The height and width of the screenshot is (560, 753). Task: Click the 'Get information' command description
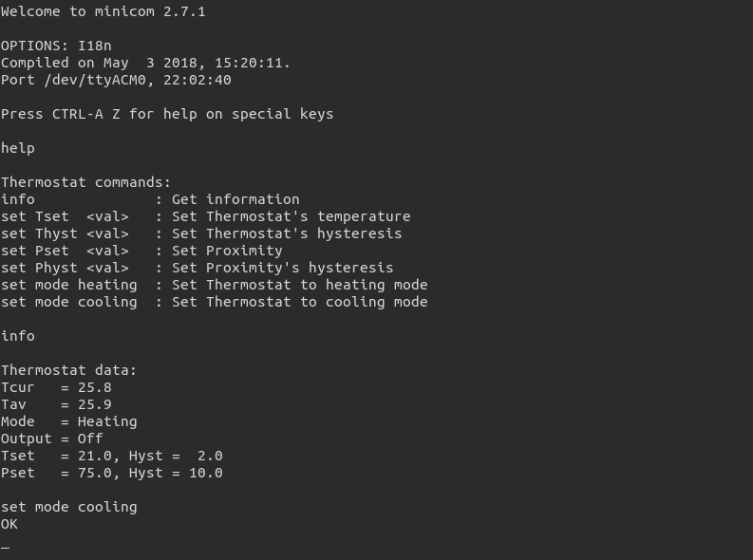(x=235, y=200)
